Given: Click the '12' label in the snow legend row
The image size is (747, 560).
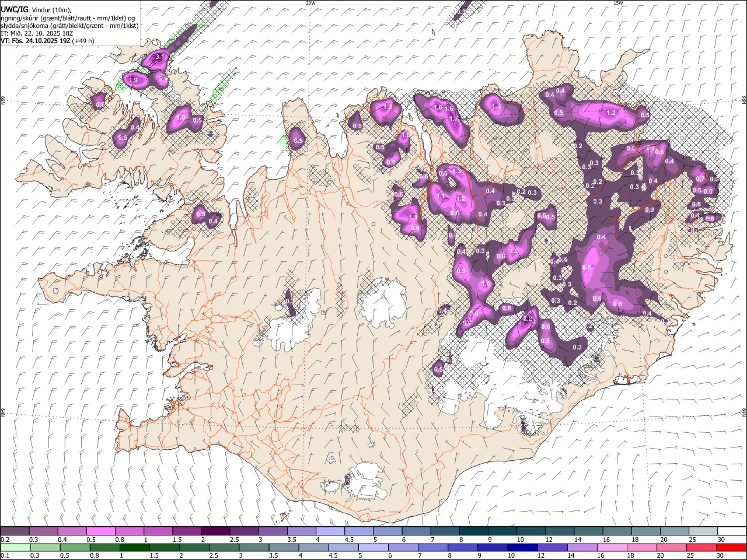Looking at the screenshot, I should click(x=549, y=540).
